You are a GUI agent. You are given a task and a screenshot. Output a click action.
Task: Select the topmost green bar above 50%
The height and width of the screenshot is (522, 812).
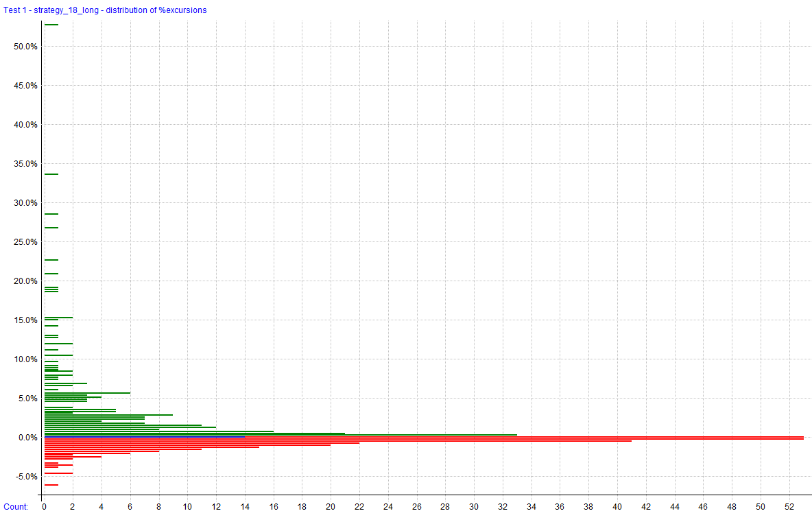point(51,24)
